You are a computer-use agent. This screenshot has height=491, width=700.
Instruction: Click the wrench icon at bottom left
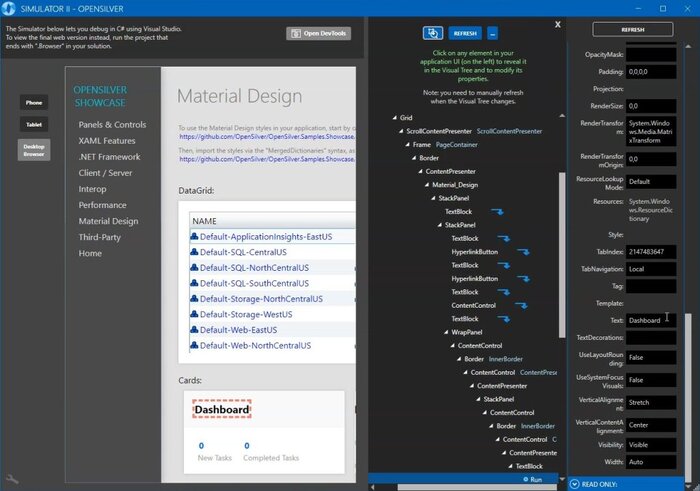pos(12,479)
